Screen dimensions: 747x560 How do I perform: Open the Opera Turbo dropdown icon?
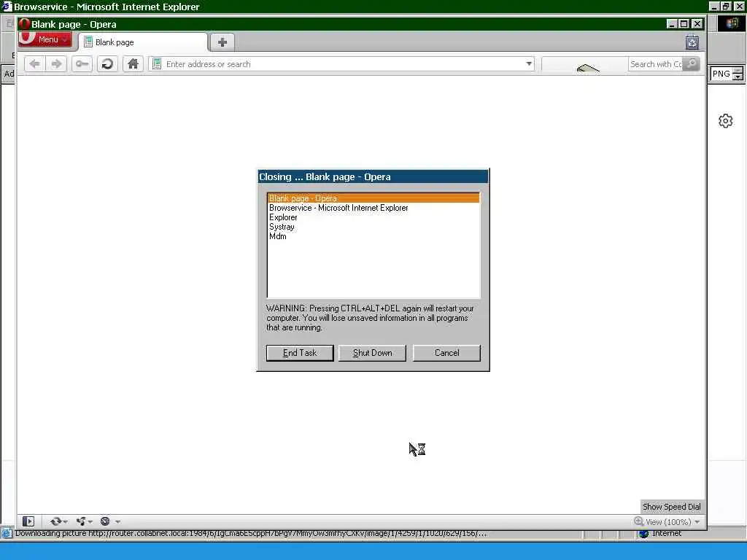[x=110, y=521]
